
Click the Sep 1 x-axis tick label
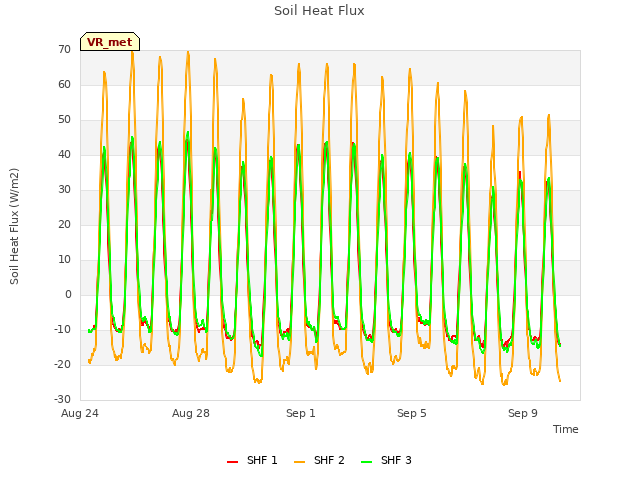click(301, 413)
